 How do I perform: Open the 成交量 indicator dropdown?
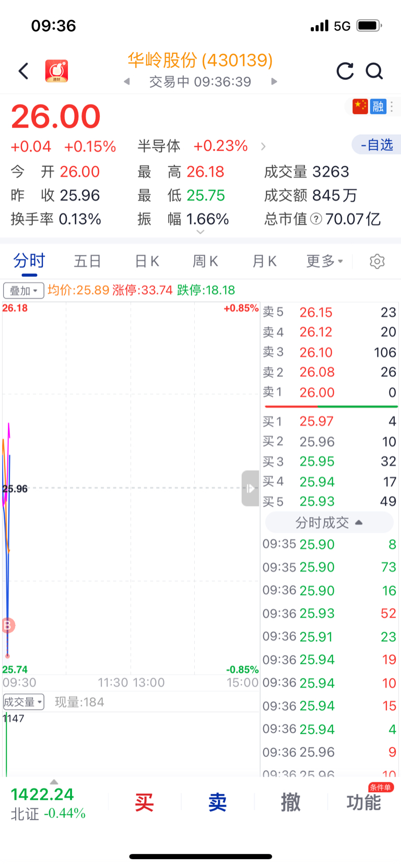point(23,702)
